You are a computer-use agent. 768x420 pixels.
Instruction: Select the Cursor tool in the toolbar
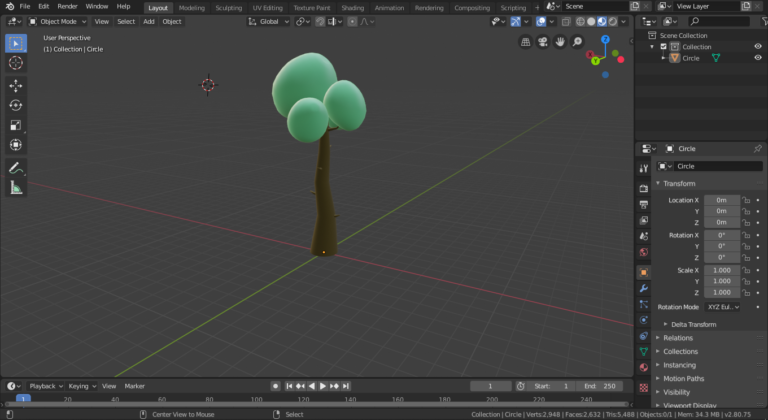(x=16, y=63)
